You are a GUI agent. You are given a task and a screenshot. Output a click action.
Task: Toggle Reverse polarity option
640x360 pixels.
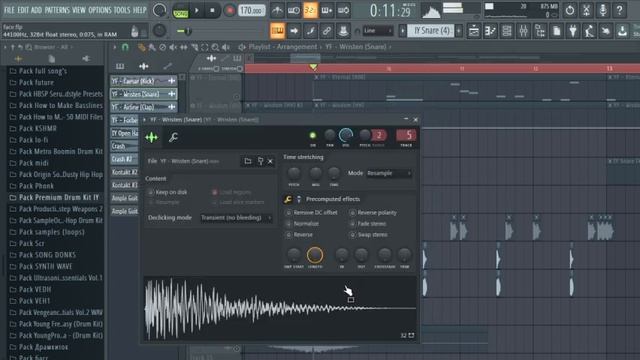pos(373,213)
